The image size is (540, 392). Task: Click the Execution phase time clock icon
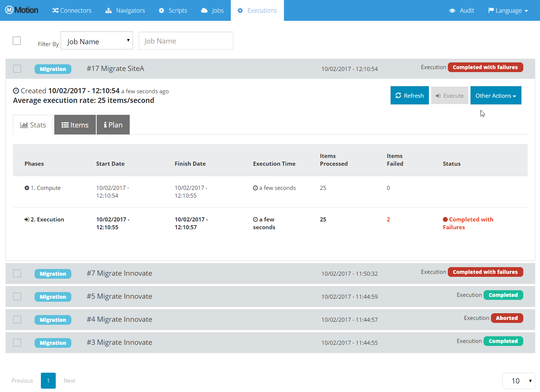[255, 220]
